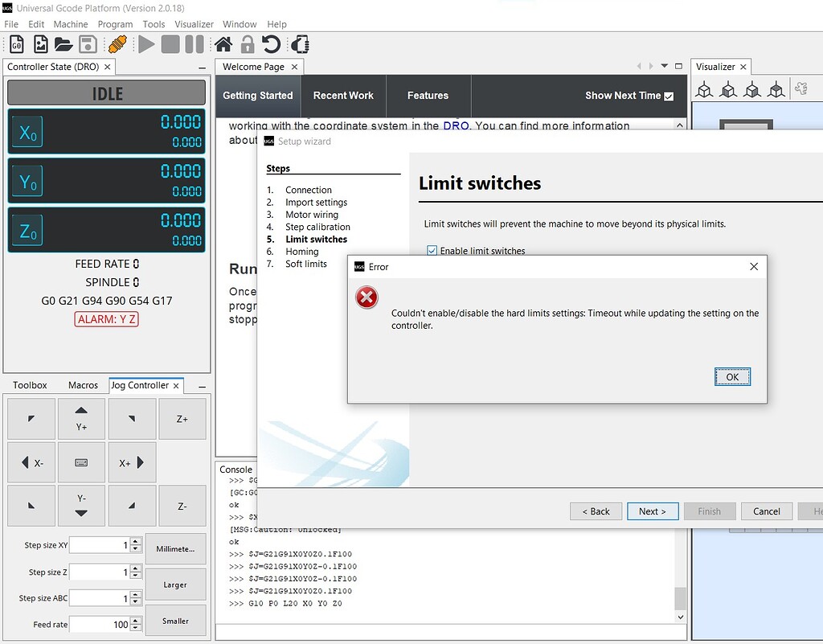Zero the X axis with the X0 button
This screenshot has height=644, width=823.
pyautogui.click(x=27, y=132)
